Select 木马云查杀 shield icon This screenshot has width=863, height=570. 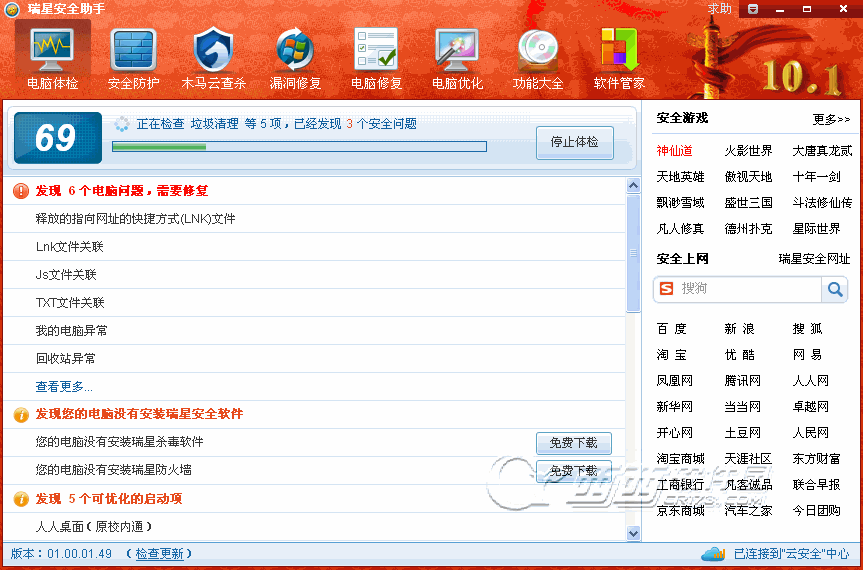tap(214, 50)
